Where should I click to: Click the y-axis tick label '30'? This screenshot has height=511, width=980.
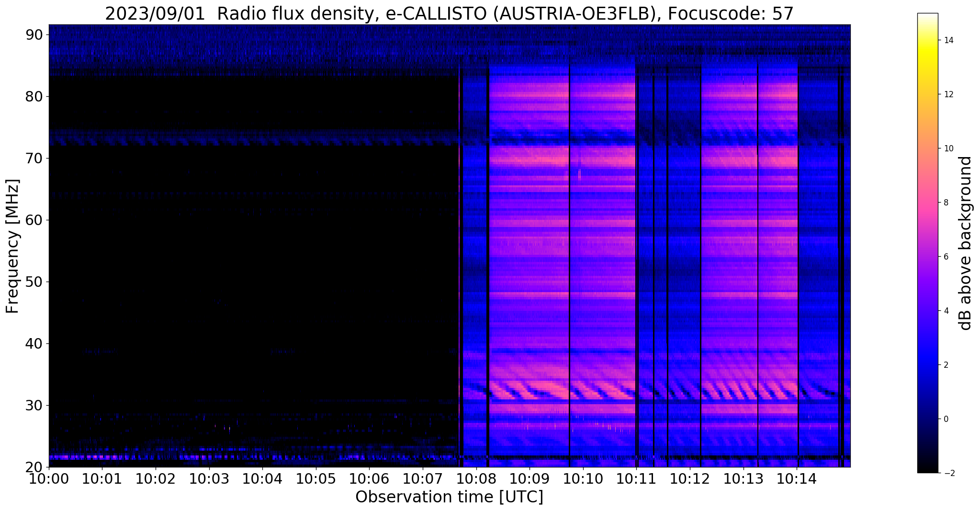(x=34, y=405)
